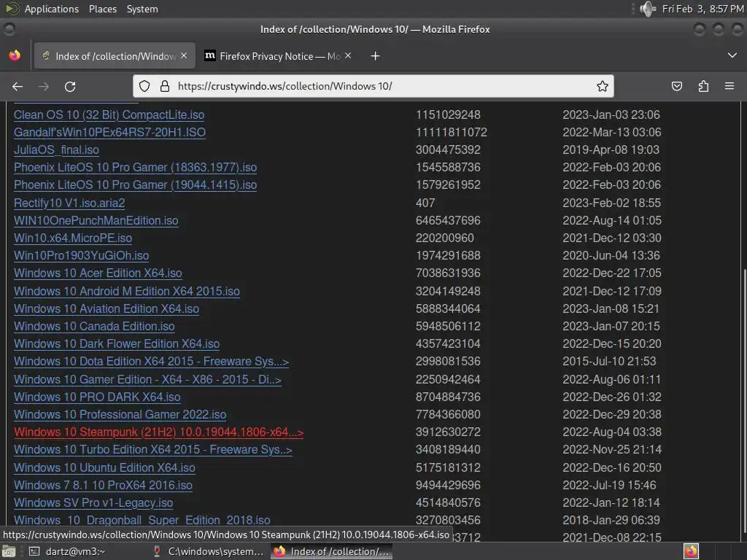Image resolution: width=747 pixels, height=560 pixels.
Task: Select date 2022-Aug-04 03:38 of Steampunk
Action: 612,432
